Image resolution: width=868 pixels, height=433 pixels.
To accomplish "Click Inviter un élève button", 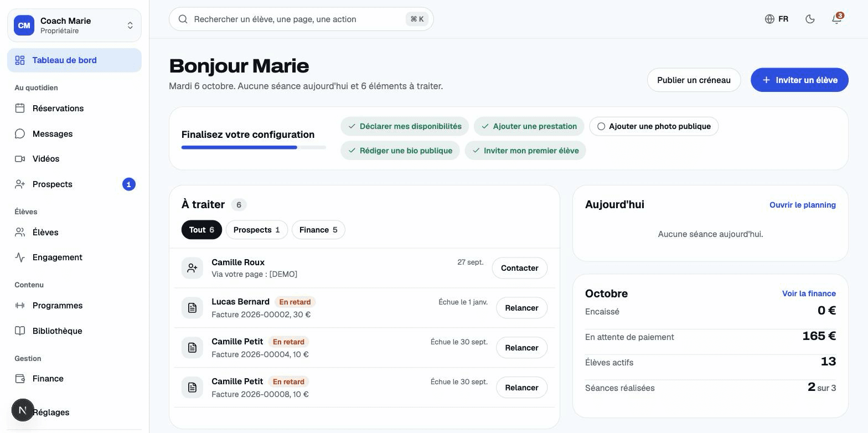I will (799, 80).
